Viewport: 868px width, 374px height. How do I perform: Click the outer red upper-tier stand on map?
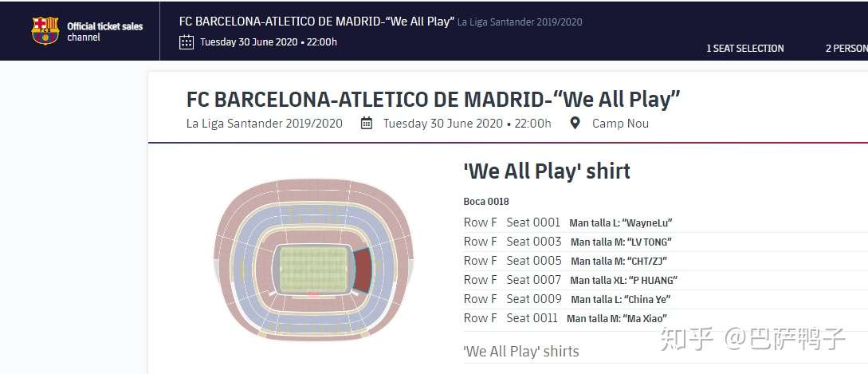coord(313,189)
